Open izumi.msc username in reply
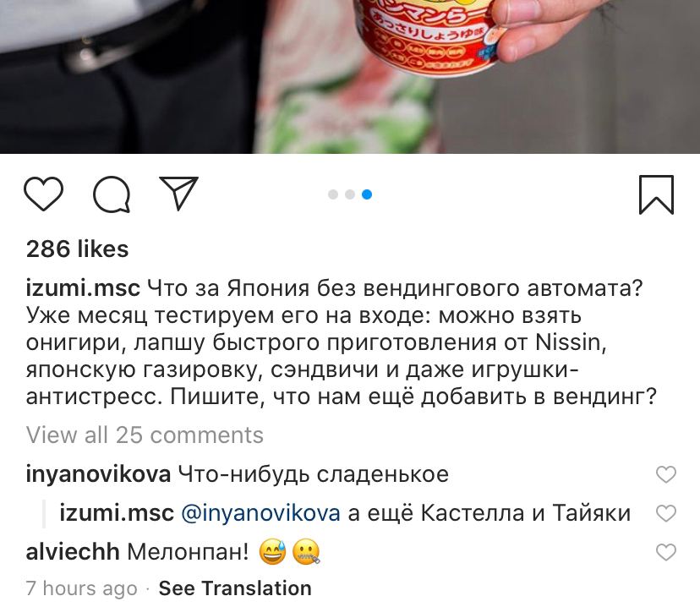700x607 pixels. coord(117,513)
